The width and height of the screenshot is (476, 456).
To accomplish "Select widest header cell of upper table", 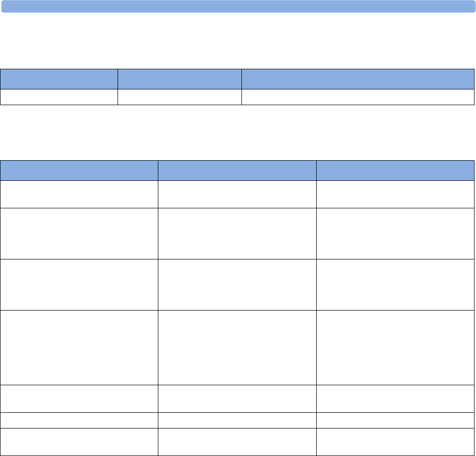I will click(358, 79).
